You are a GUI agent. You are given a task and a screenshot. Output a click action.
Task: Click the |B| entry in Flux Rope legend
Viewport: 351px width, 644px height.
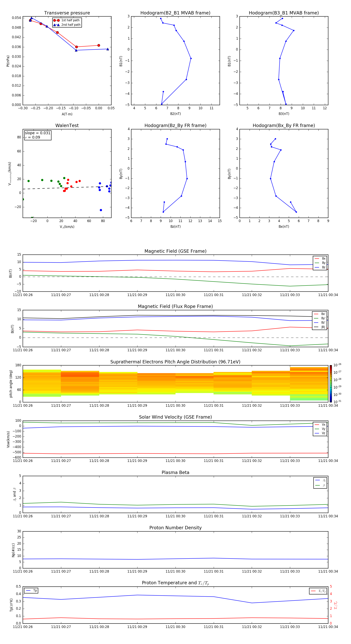320,327
